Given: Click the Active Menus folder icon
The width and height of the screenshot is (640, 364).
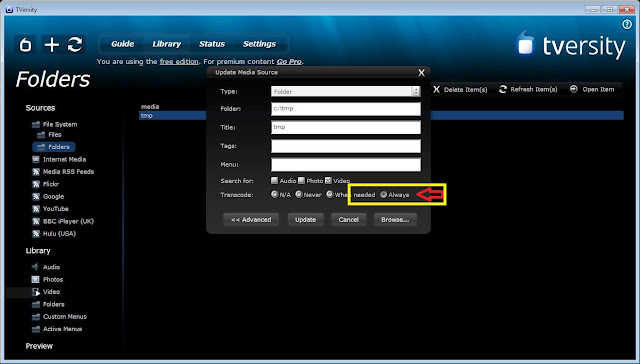Looking at the screenshot, I should point(36,329).
